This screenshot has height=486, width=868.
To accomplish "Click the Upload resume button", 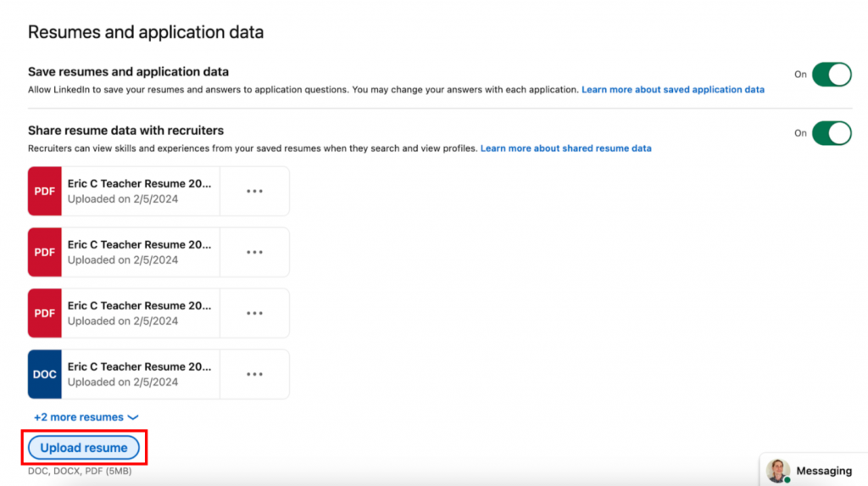I will click(84, 448).
